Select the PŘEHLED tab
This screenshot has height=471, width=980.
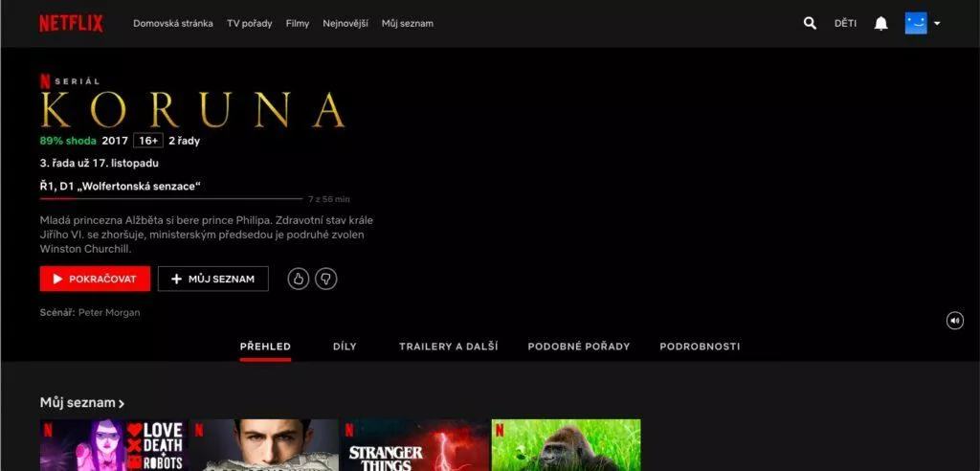(x=265, y=347)
